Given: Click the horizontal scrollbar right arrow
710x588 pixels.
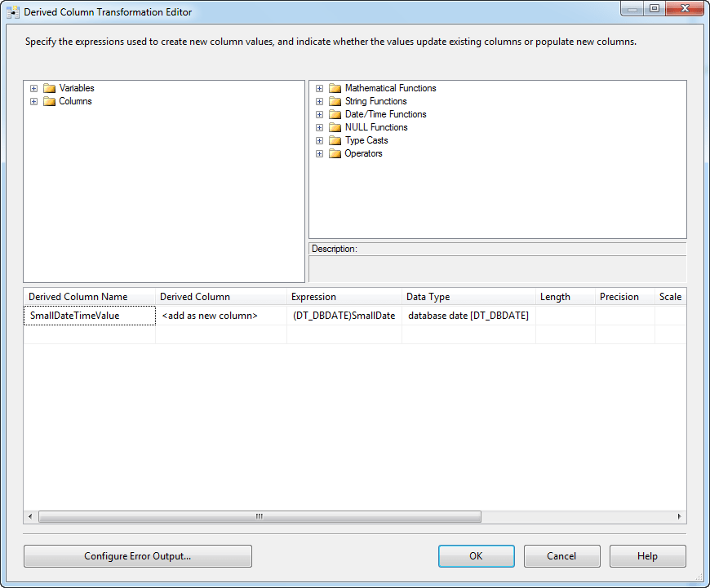Looking at the screenshot, I should click(x=678, y=516).
